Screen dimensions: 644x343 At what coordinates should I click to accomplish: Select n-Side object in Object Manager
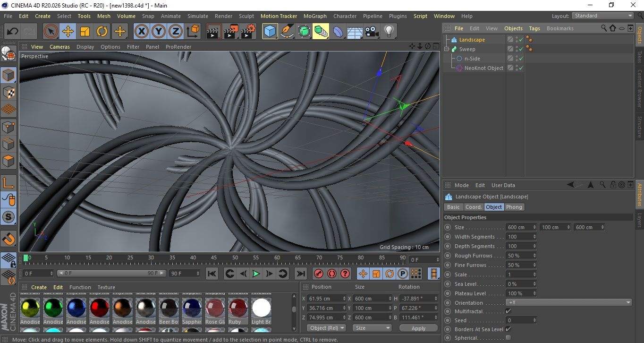tap(472, 59)
